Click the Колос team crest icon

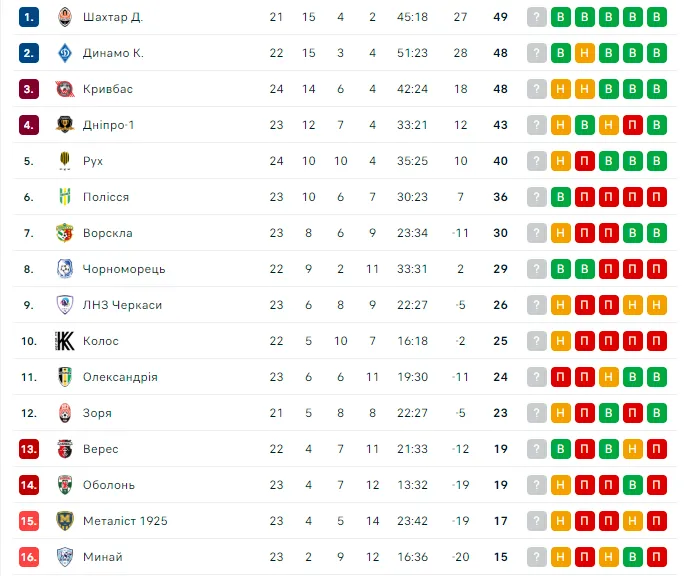click(65, 341)
